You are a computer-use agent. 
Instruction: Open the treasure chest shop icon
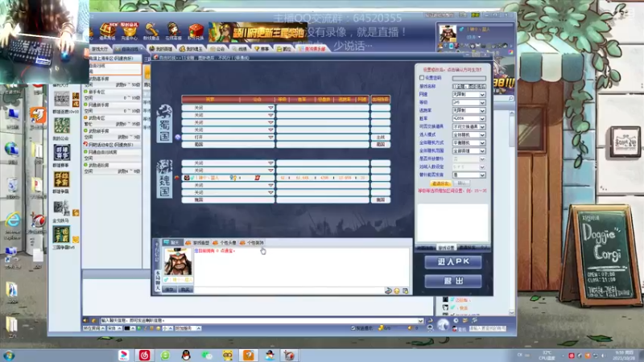(107, 31)
